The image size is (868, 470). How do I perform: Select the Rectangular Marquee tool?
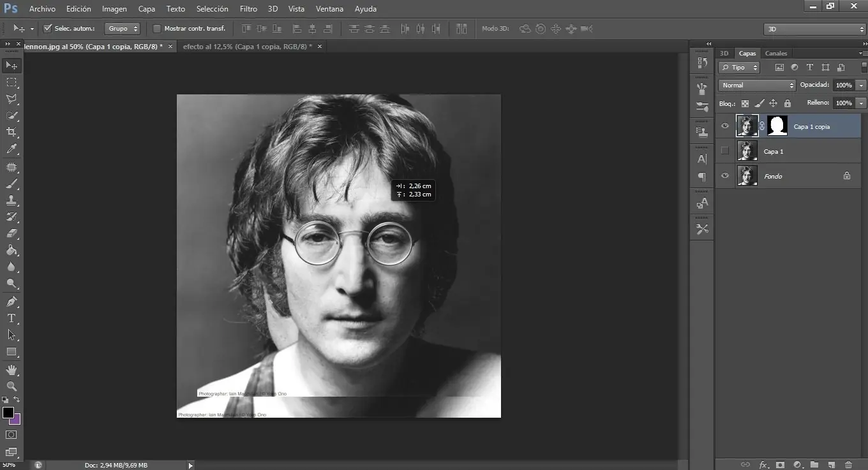pos(11,82)
